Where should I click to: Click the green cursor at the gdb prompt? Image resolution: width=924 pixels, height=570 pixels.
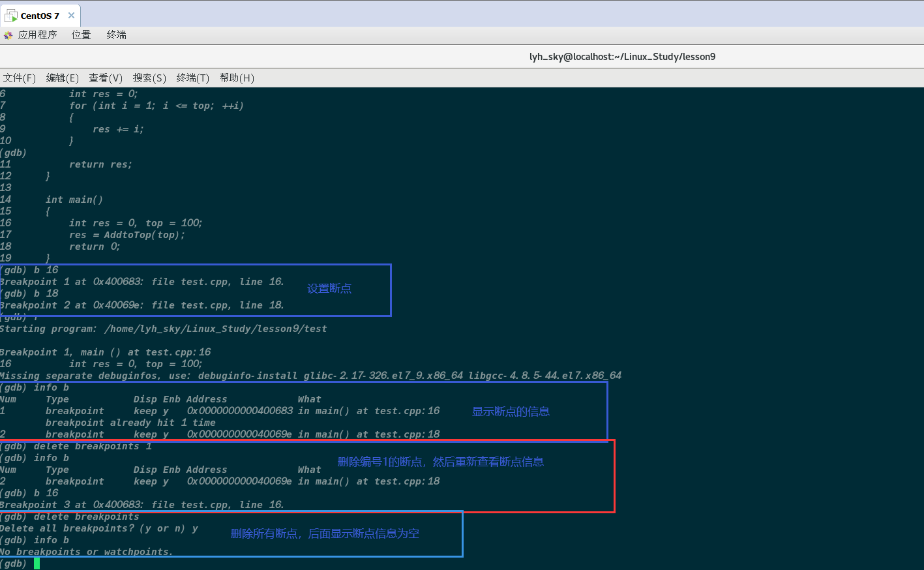(x=37, y=563)
